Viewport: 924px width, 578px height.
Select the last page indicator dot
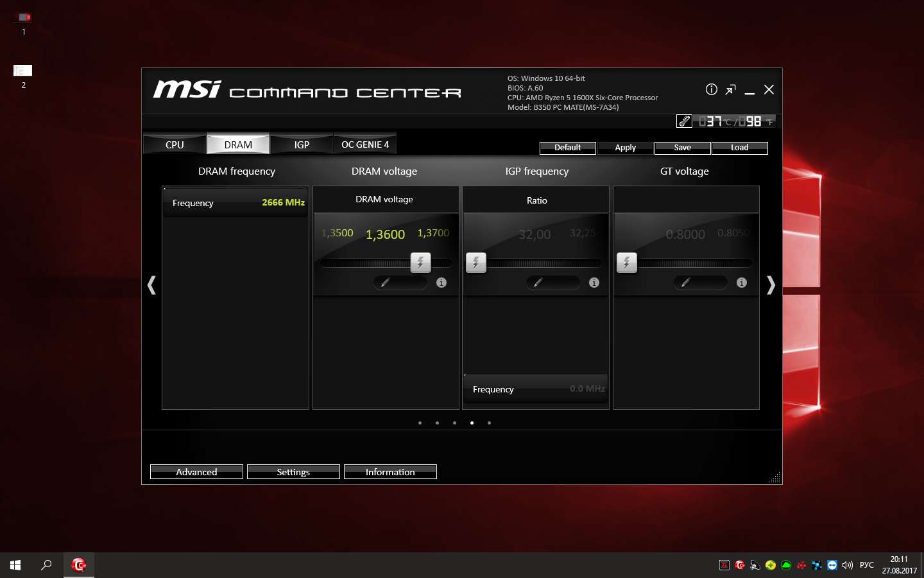[x=489, y=423]
